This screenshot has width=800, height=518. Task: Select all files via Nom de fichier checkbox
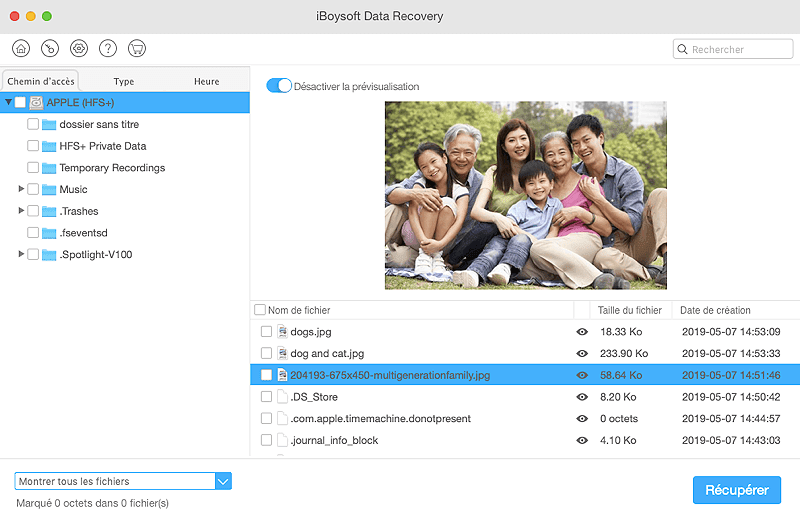(260, 310)
